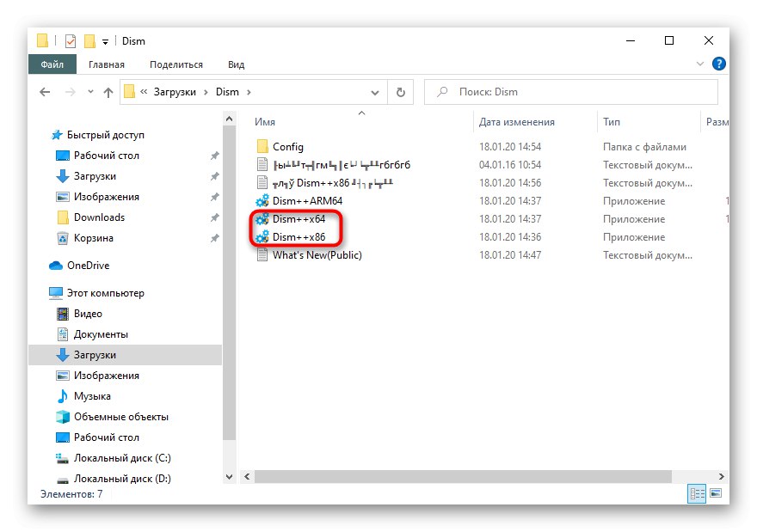This screenshot has height=532, width=757.
Task: Select the What's New(Public) text file icon
Action: 262,254
